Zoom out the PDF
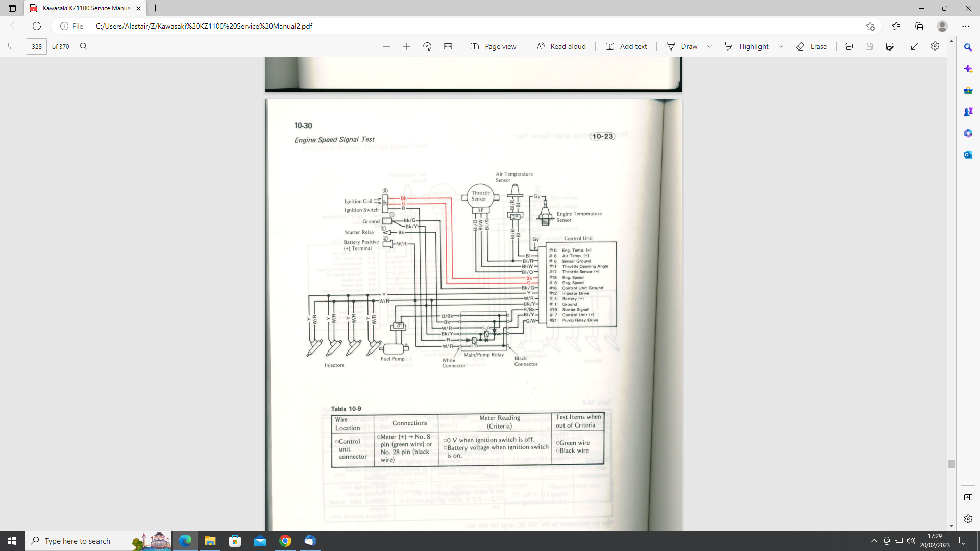Screen dimensions: 980x551 pyautogui.click(x=386, y=46)
